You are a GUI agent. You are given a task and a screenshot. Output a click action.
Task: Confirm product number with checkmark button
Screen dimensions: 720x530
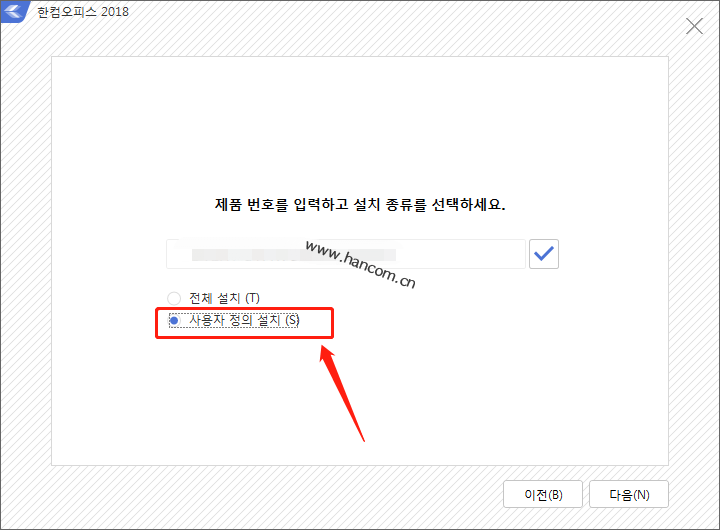[544, 254]
